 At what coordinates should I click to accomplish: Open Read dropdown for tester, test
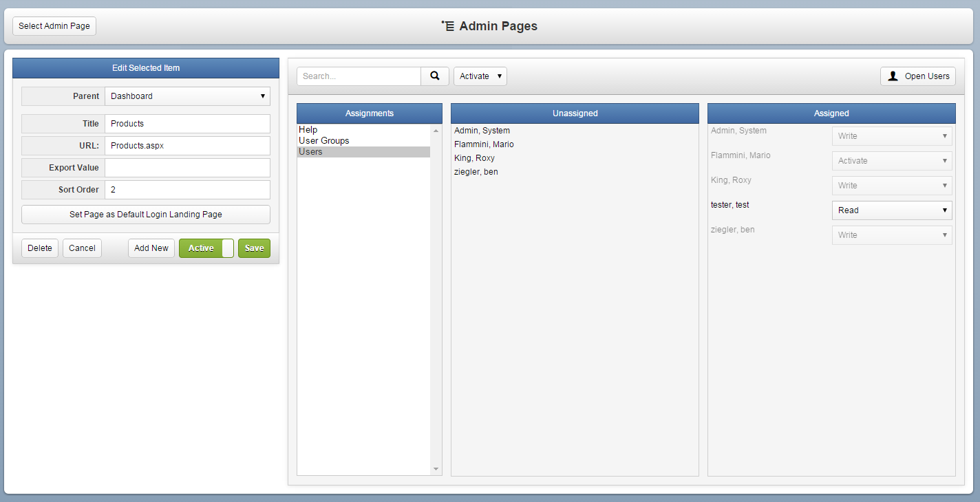(x=892, y=210)
